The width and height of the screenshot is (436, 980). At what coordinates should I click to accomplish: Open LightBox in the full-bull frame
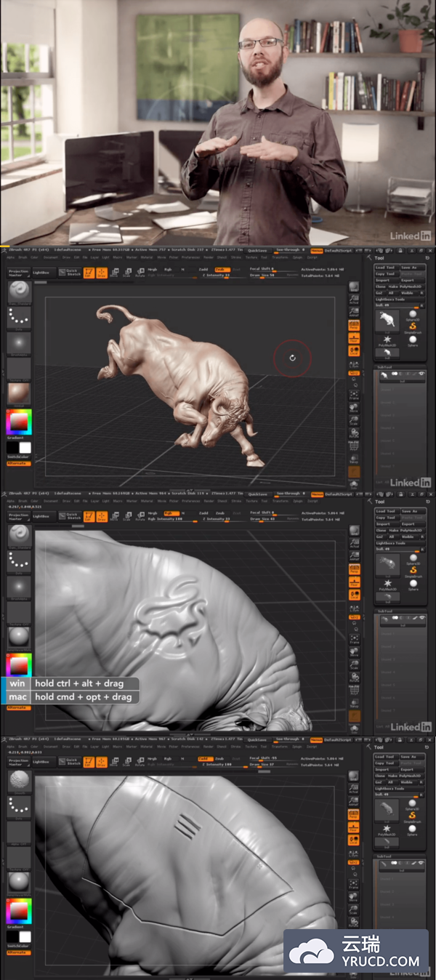[x=44, y=273]
